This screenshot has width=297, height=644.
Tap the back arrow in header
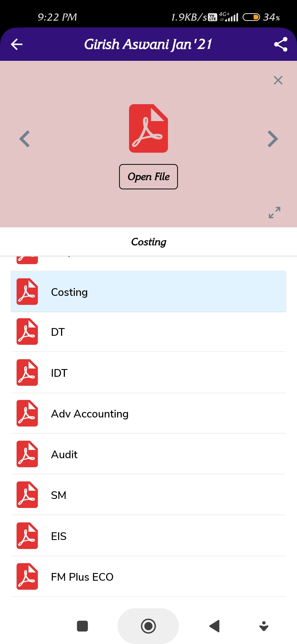16,44
